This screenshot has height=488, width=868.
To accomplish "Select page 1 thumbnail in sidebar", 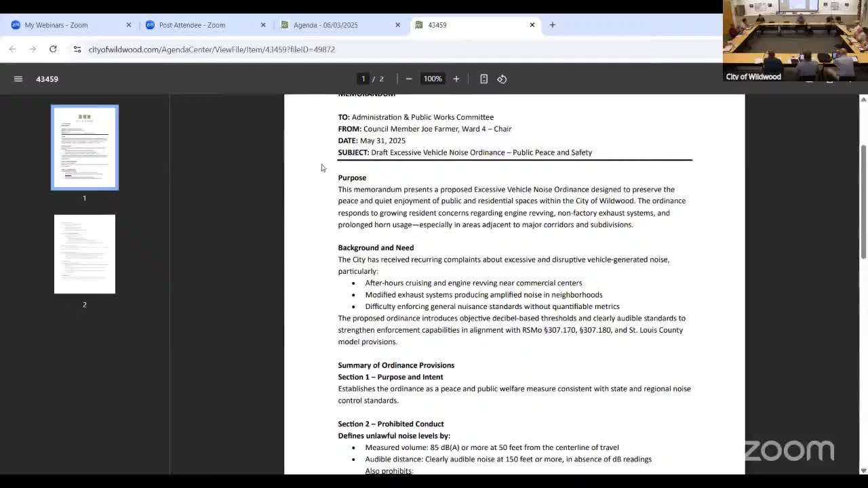I will coord(85,148).
